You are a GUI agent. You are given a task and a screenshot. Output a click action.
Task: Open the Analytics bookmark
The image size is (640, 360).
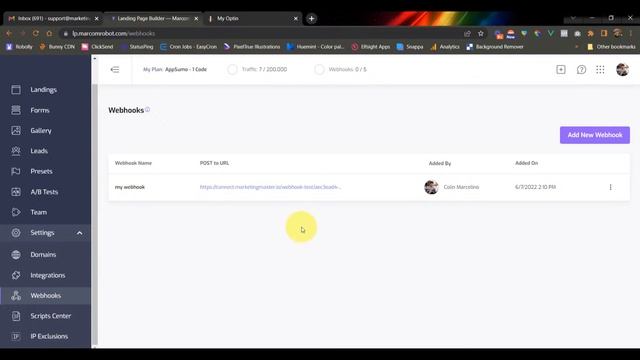tap(445, 47)
